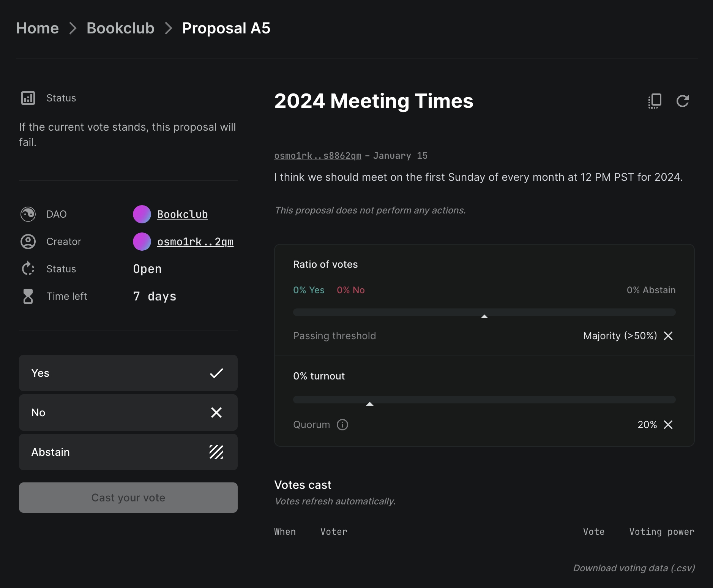
Task: Navigate to Bookclub breadcrumb item
Action: 120,28
